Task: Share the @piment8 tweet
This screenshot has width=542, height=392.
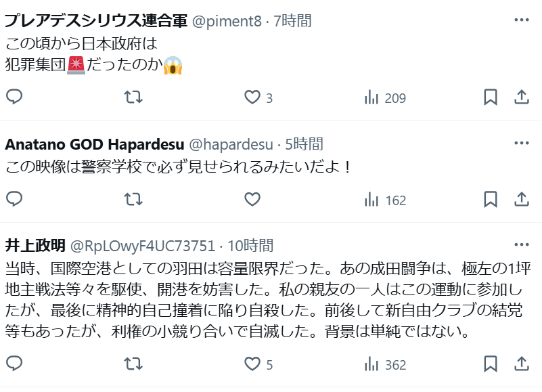Action: [522, 97]
